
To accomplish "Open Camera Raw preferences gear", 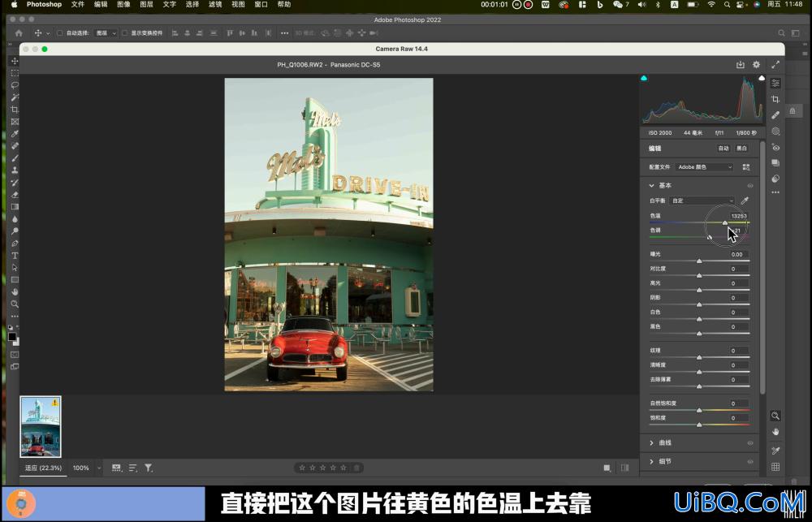I will pyautogui.click(x=757, y=65).
